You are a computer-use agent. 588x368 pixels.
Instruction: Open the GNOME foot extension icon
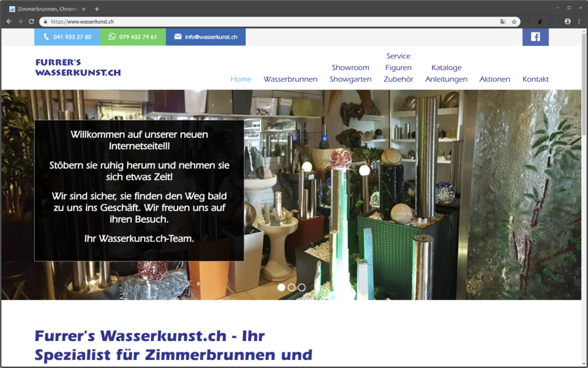coord(540,22)
